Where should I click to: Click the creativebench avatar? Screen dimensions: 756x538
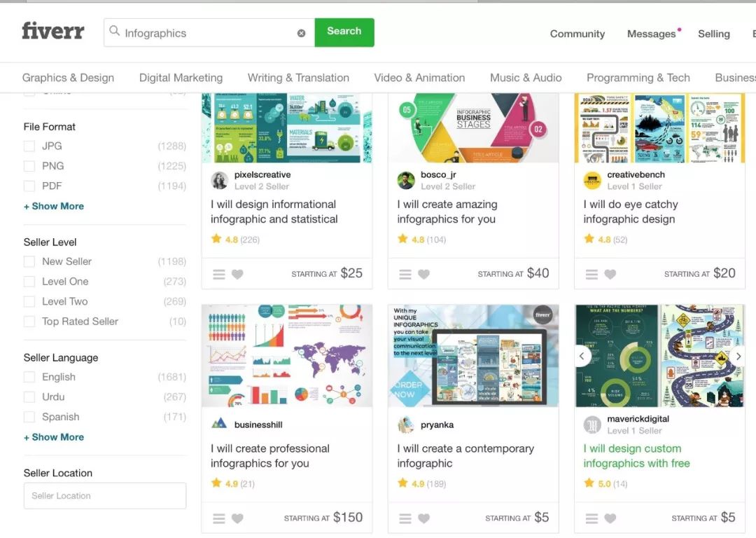point(592,181)
